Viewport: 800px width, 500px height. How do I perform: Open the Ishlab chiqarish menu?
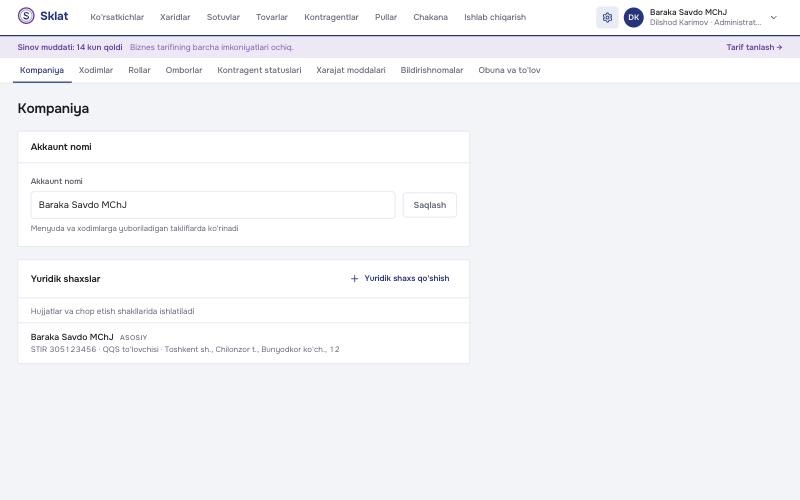coord(495,17)
